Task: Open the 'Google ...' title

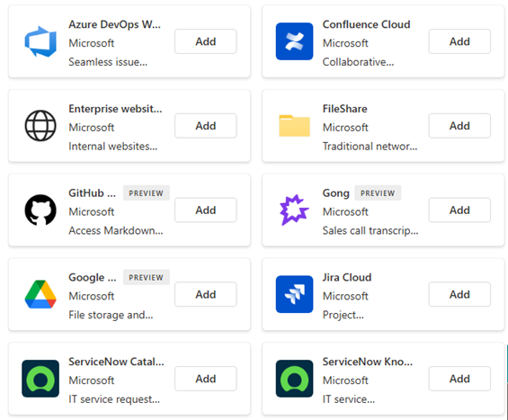Action: [x=93, y=277]
